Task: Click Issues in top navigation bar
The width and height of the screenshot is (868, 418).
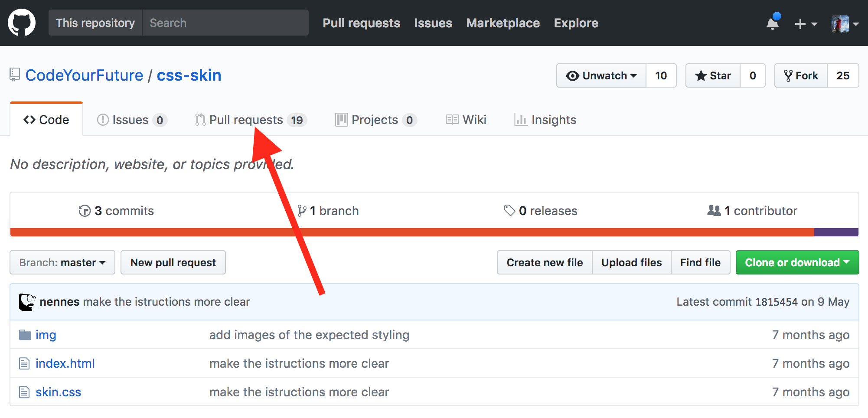Action: pos(433,23)
